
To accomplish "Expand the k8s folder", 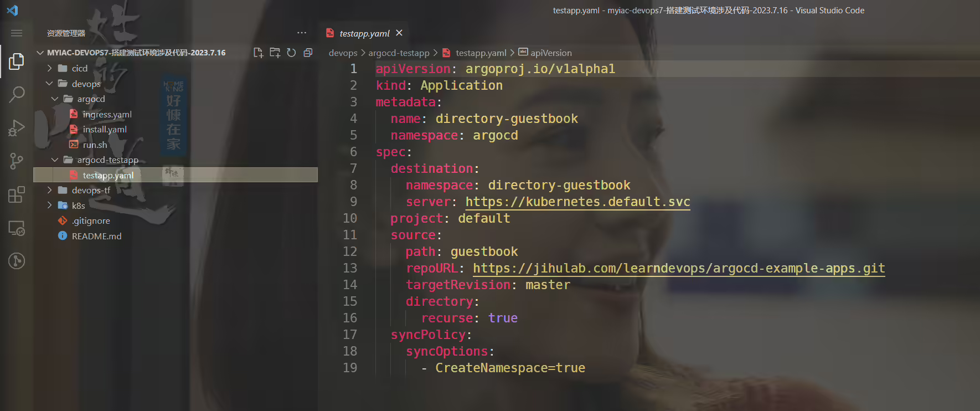I will (x=79, y=206).
